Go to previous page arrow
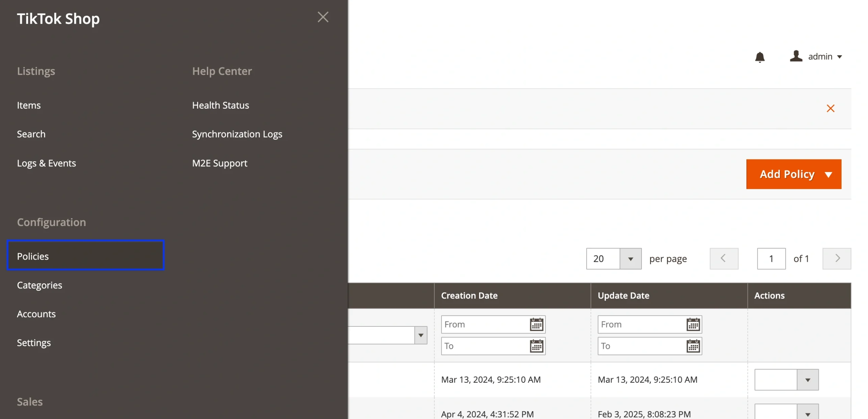The height and width of the screenshot is (419, 868). [x=724, y=259]
